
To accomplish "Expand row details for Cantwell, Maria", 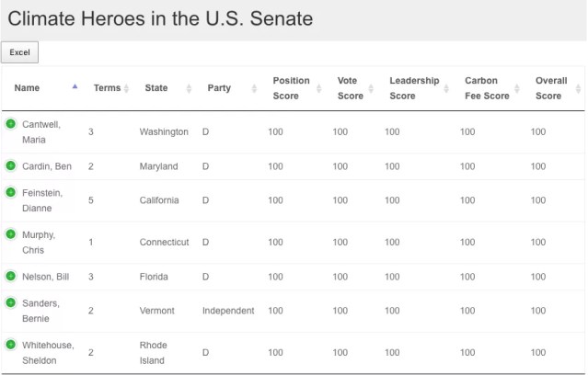I will 10,123.
